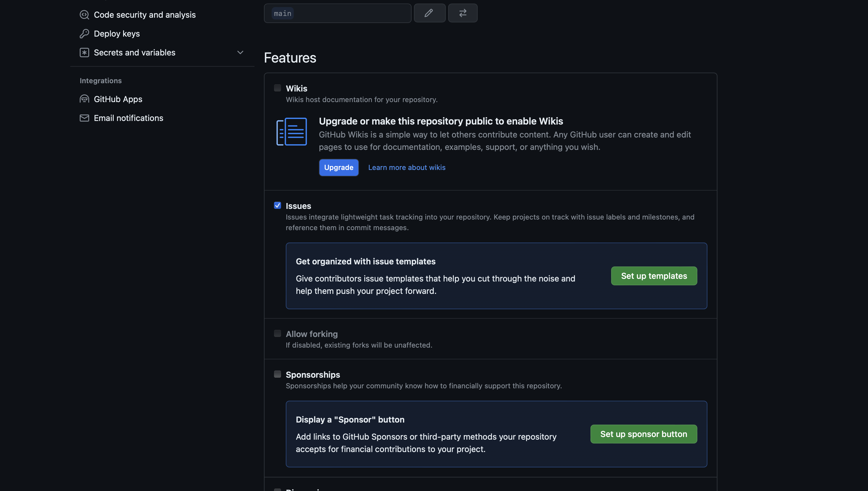This screenshot has width=868, height=491.
Task: Toggle the Allow forking checkbox
Action: [277, 333]
